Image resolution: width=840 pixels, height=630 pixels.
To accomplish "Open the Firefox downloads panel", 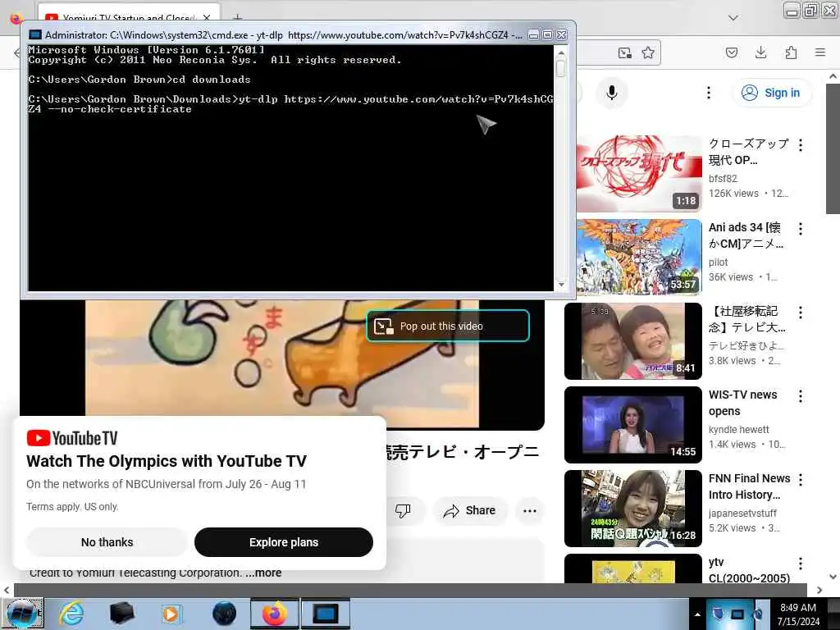I will pyautogui.click(x=760, y=52).
